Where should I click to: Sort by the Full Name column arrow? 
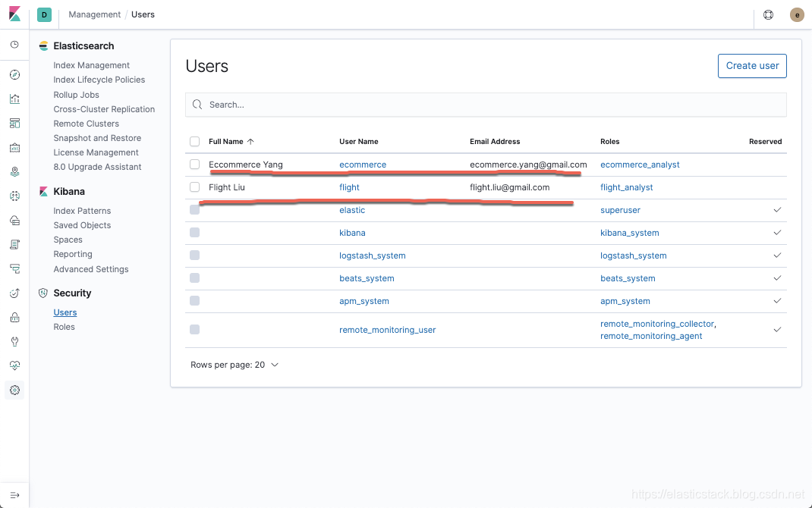[x=250, y=141]
